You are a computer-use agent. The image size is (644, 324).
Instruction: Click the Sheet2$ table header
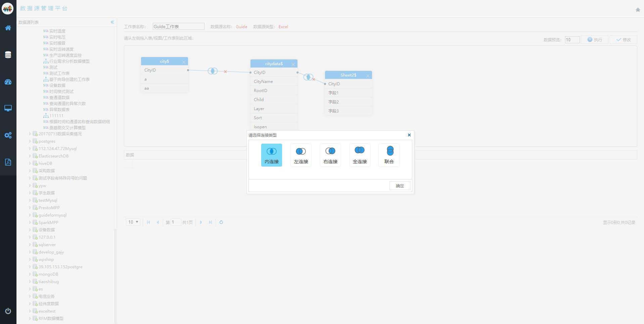coord(349,75)
